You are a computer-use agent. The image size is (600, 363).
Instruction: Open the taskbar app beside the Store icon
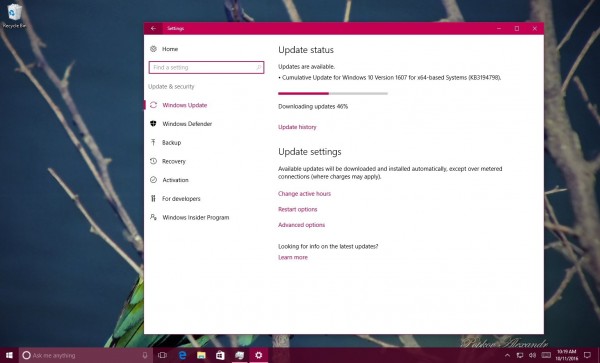coord(240,355)
